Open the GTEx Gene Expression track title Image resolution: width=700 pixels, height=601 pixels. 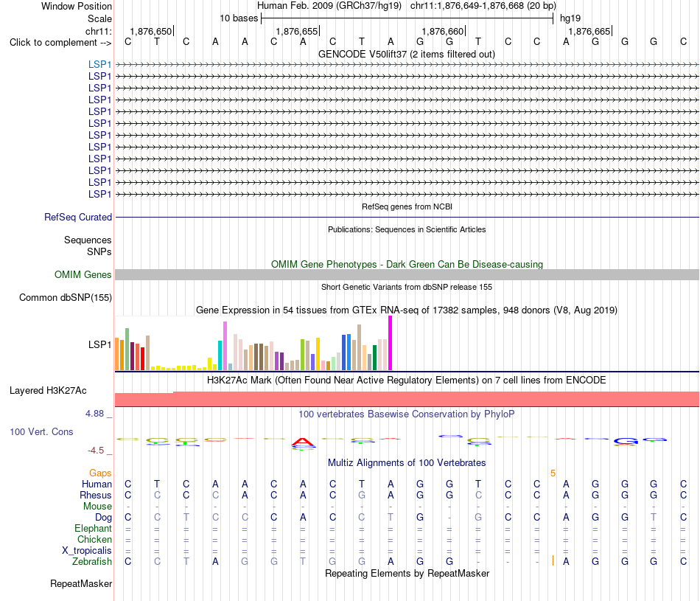click(x=407, y=310)
